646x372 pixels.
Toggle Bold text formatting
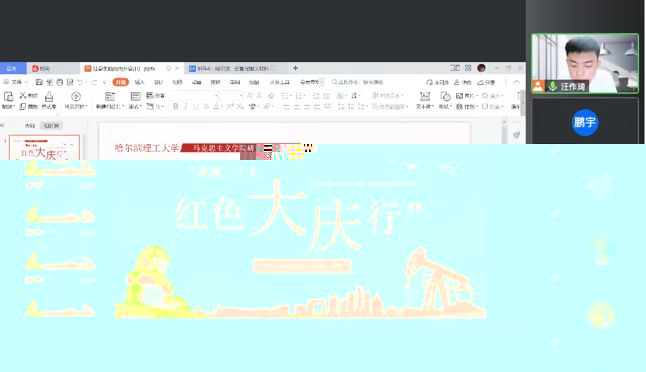coord(176,107)
